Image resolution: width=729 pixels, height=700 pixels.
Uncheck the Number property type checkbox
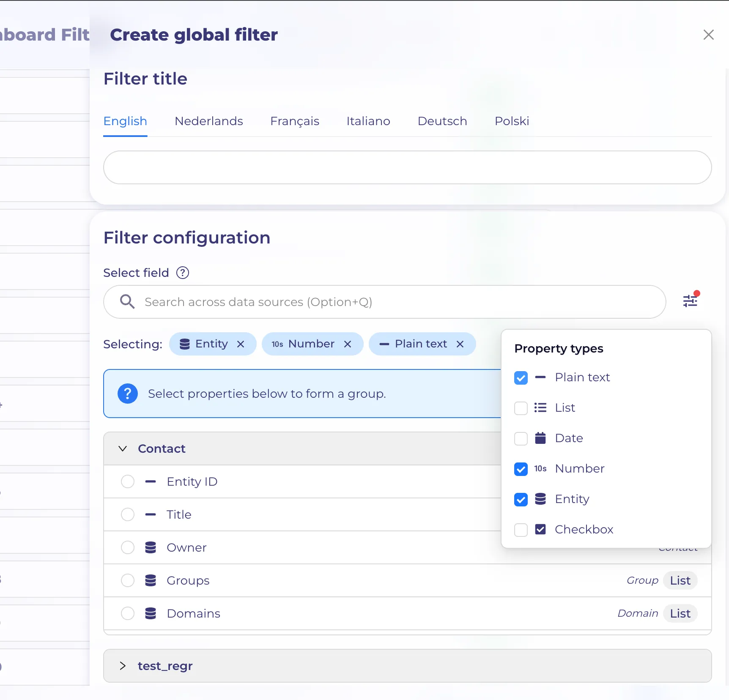521,469
